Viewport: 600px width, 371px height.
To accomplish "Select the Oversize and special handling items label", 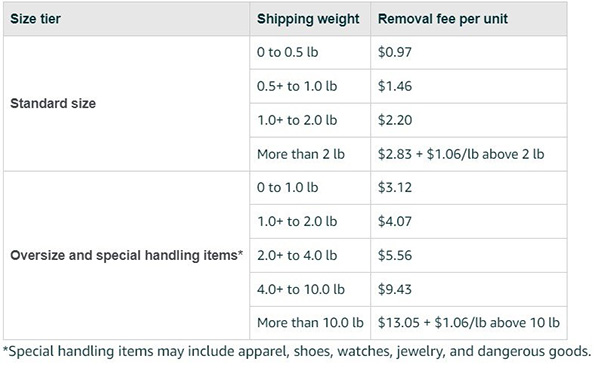I will pos(126,255).
